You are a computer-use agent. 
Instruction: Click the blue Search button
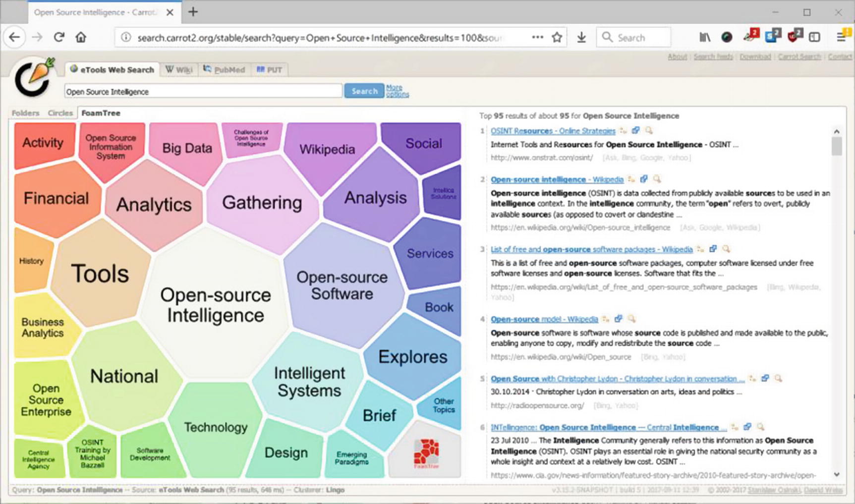[364, 91]
